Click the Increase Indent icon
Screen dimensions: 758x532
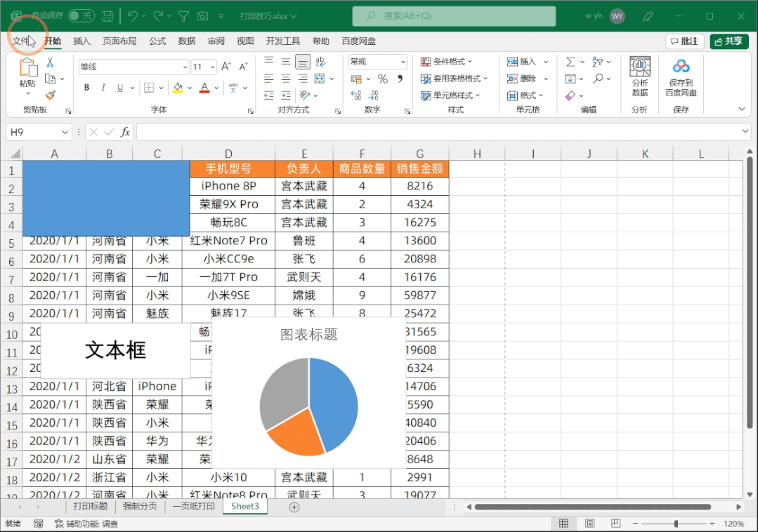coord(286,95)
